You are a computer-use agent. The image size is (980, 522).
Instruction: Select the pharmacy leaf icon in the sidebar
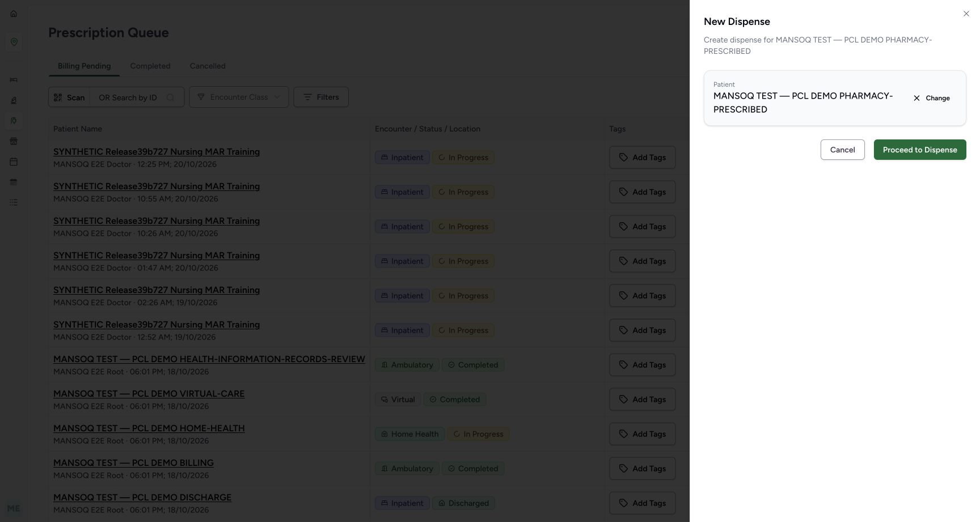point(14,121)
